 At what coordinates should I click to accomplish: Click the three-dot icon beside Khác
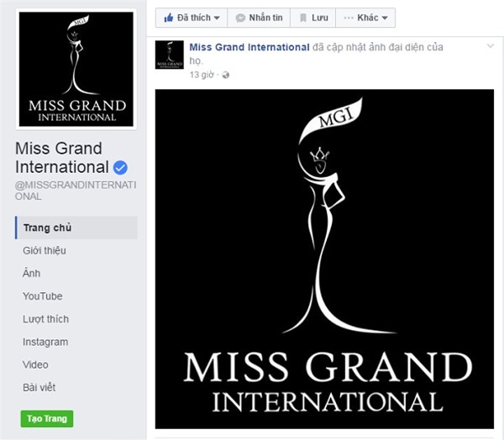click(349, 18)
